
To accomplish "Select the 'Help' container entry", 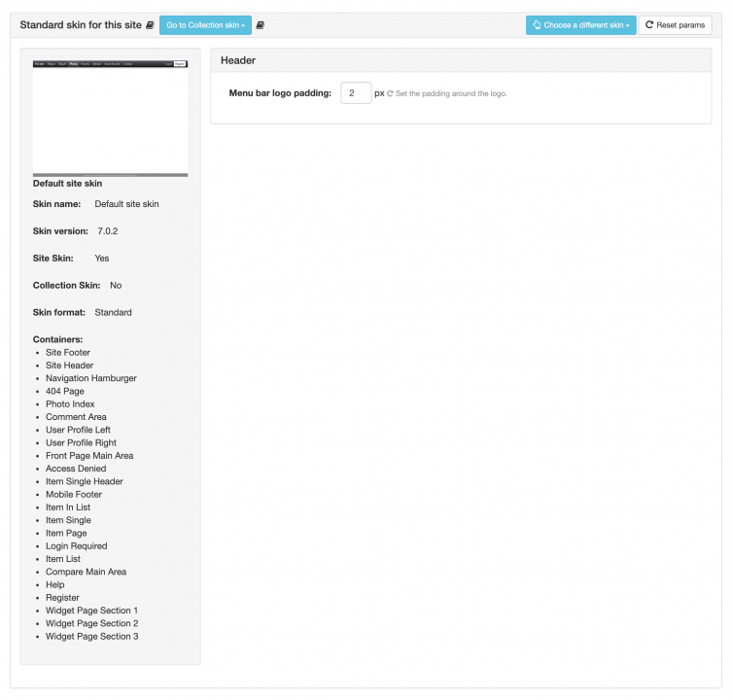I will click(x=55, y=584).
